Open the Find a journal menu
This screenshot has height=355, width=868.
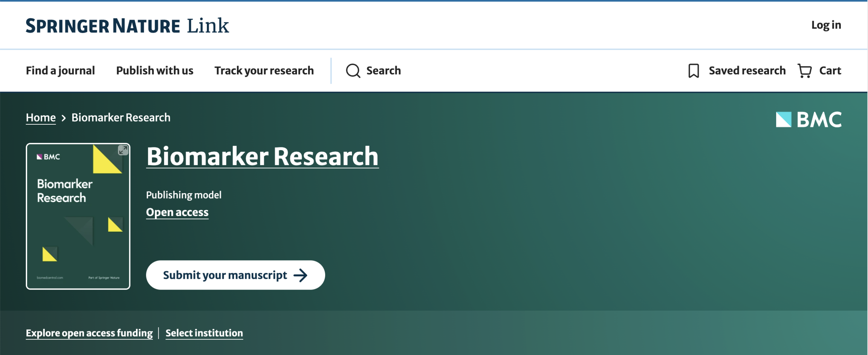pos(60,70)
